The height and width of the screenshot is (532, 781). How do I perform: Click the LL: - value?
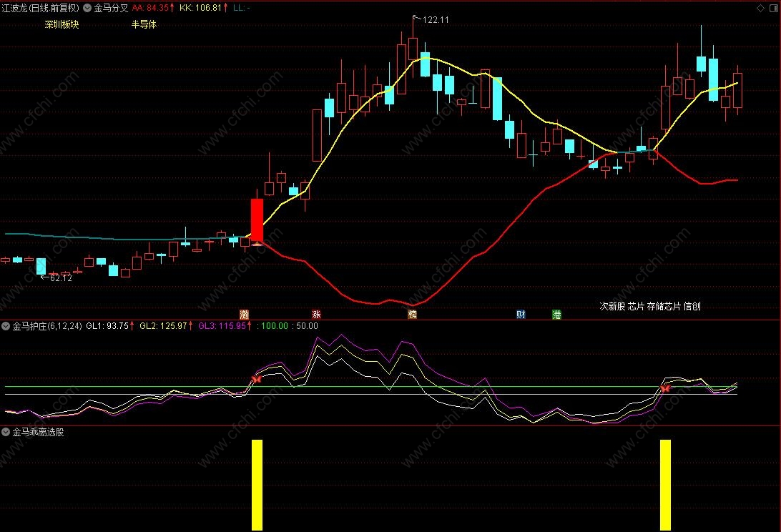242,8
